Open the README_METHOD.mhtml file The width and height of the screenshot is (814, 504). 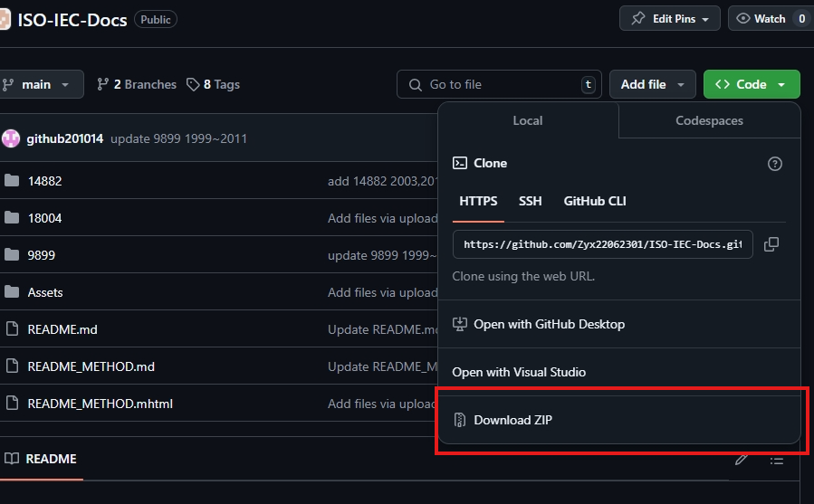[101, 404]
